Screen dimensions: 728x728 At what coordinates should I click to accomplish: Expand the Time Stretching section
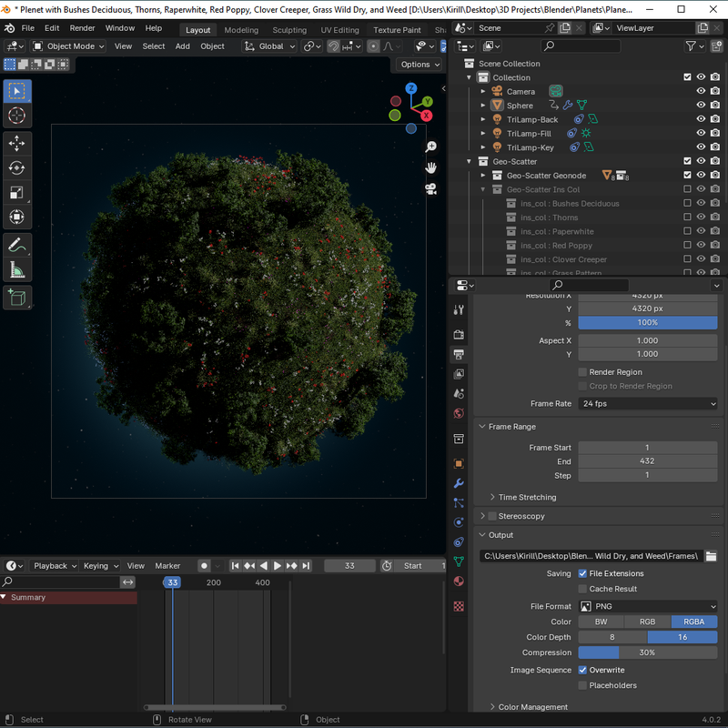526,498
